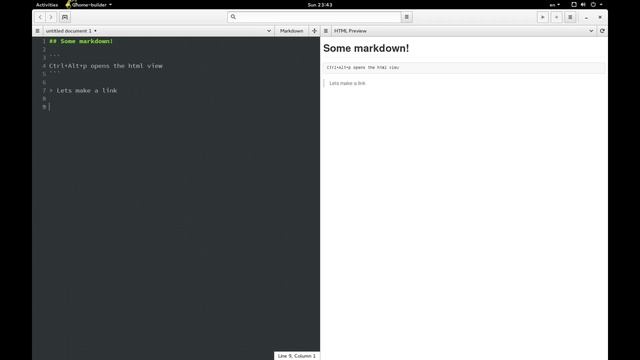This screenshot has width=640, height=360.
Task: Close the Builder window
Action: [600, 18]
